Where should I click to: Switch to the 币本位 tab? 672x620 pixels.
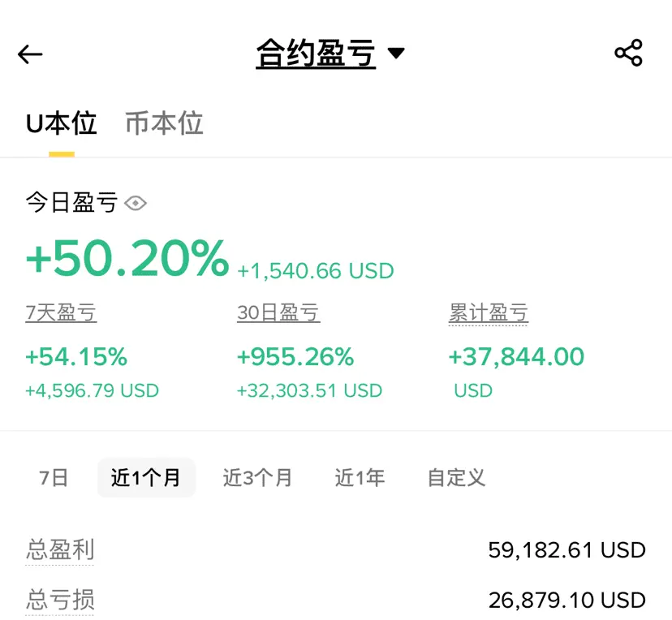[164, 124]
